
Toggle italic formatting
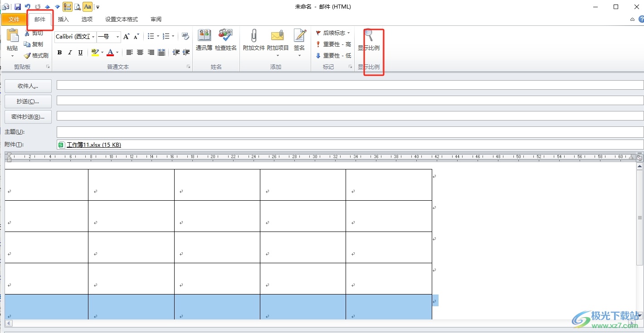point(70,53)
